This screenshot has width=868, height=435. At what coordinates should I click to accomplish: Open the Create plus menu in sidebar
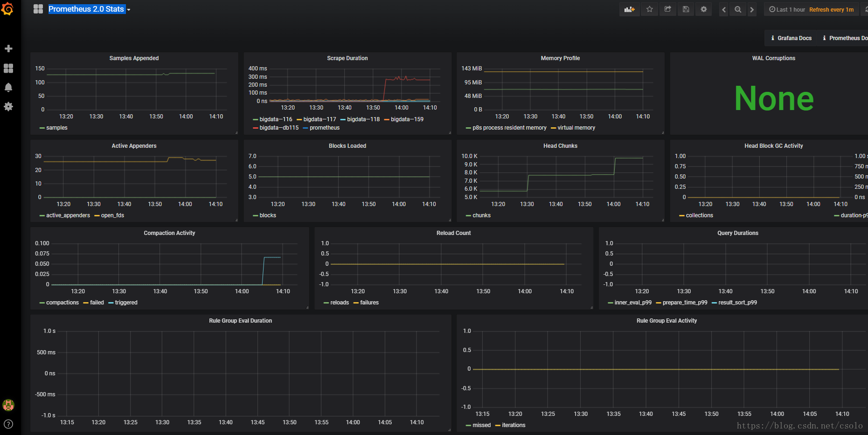click(x=8, y=48)
